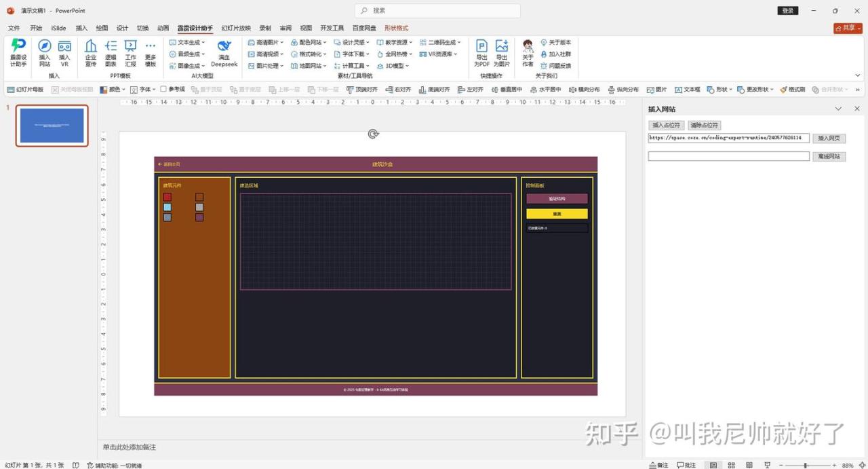Click the 插入占位符 button
This screenshot has width=868, height=469.
tap(666, 126)
